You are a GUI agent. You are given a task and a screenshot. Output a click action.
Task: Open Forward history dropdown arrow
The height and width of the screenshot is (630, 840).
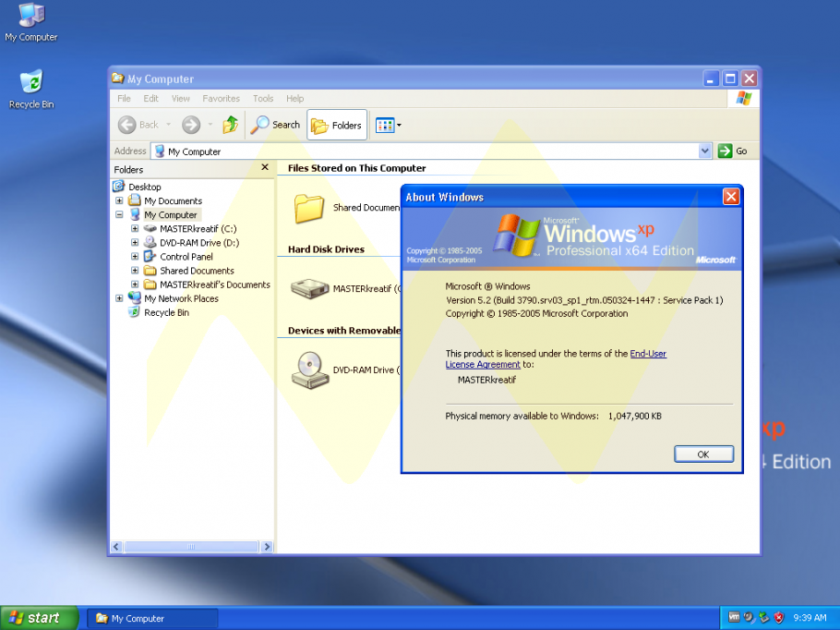[210, 125]
